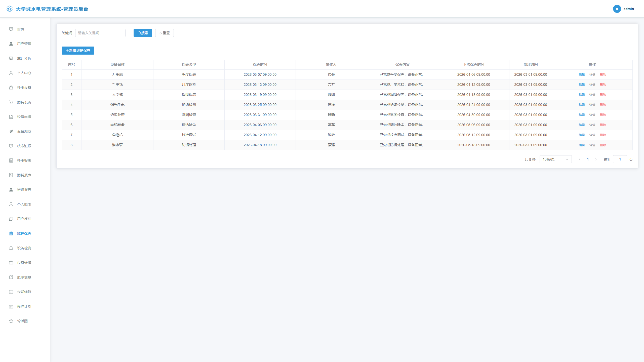Open the 首页 home icon in sidebar
644x362 pixels.
pos(11,29)
